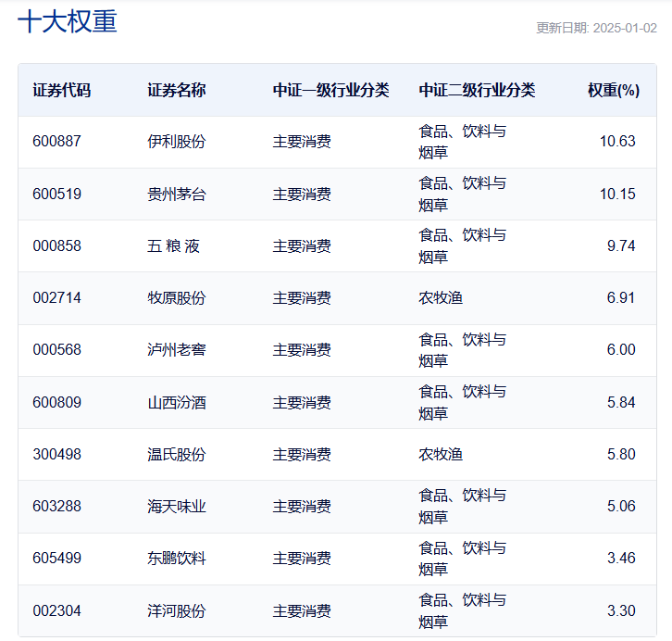Click 食品、饮料与烟草 in the 洋河股份 row
The width and height of the screenshot is (672, 641).
(463, 610)
